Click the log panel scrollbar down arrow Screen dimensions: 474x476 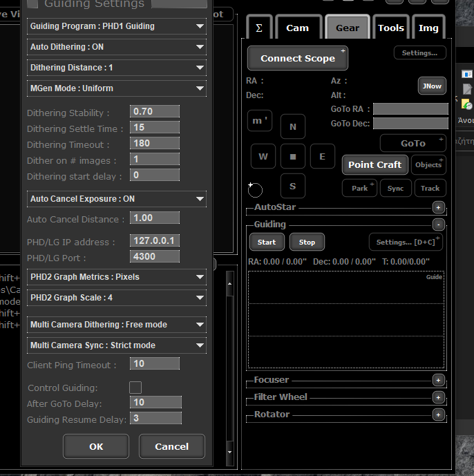[x=230, y=453]
